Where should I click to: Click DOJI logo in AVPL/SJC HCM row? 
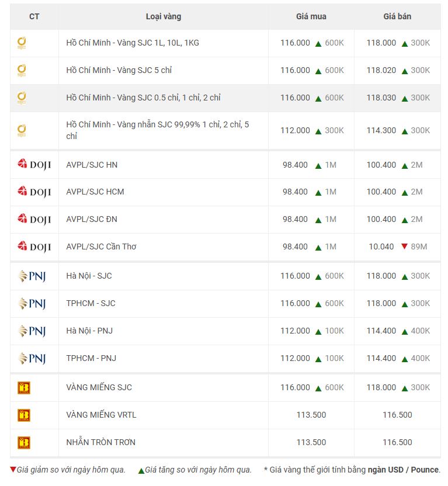34,192
